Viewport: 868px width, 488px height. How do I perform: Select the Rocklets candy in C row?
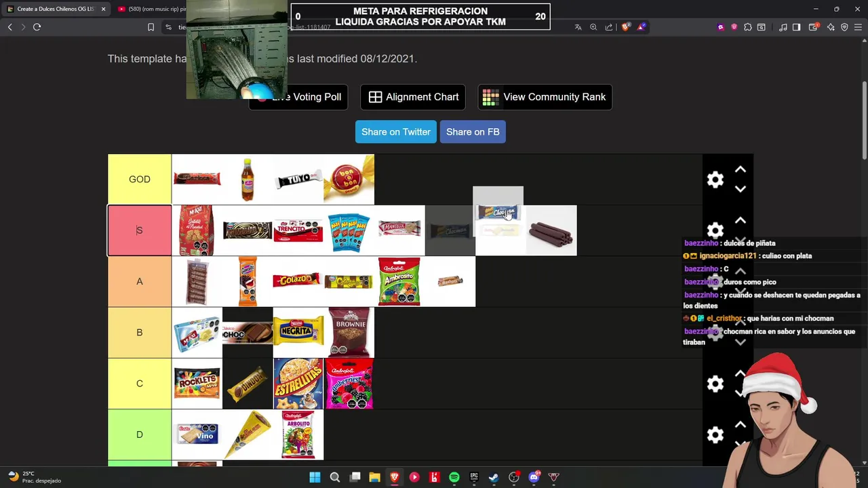coord(197,384)
